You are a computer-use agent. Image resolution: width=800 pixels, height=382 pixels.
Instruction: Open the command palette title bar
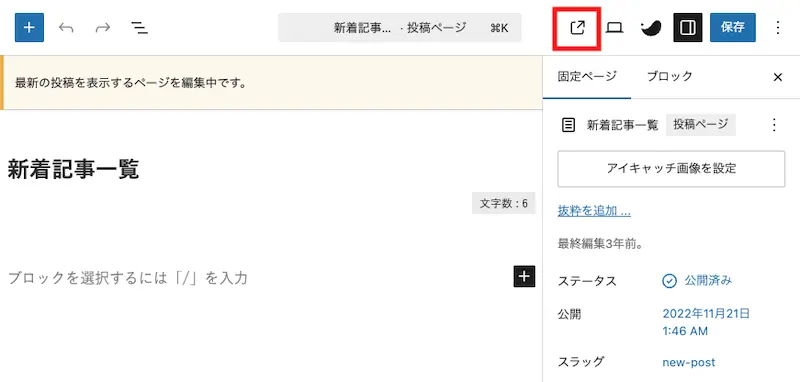tap(399, 28)
